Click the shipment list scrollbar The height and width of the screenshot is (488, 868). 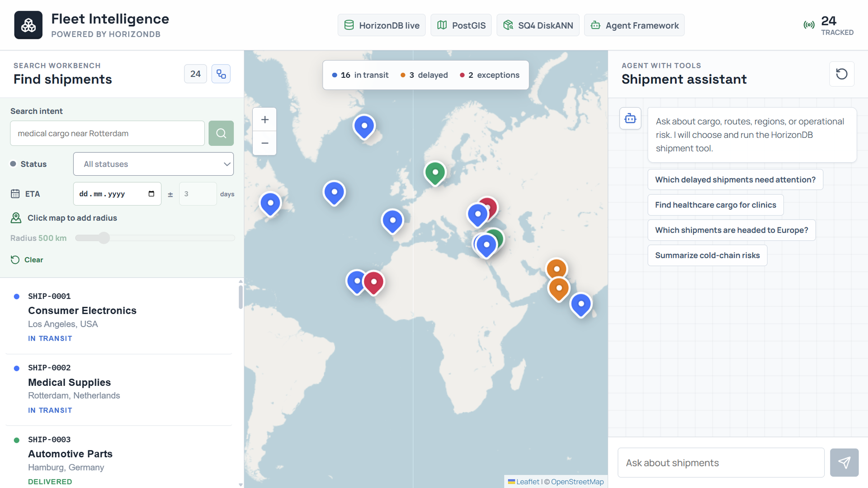click(241, 296)
